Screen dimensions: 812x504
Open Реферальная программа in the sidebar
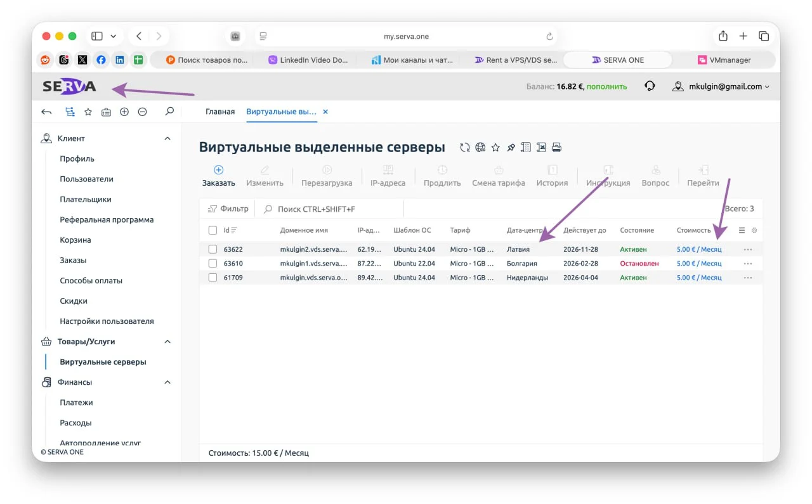107,220
